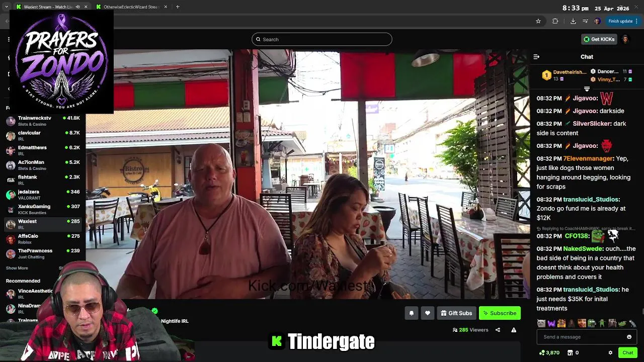The height and width of the screenshot is (362, 644).
Task: Switch to OtherwiseEclecticWizard Stream tab
Action: point(131,7)
